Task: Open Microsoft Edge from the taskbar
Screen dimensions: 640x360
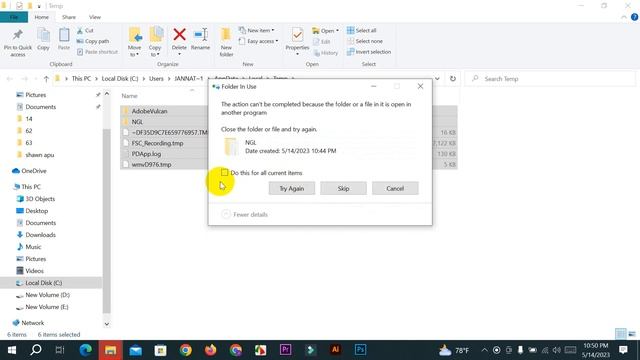Action: (86, 350)
